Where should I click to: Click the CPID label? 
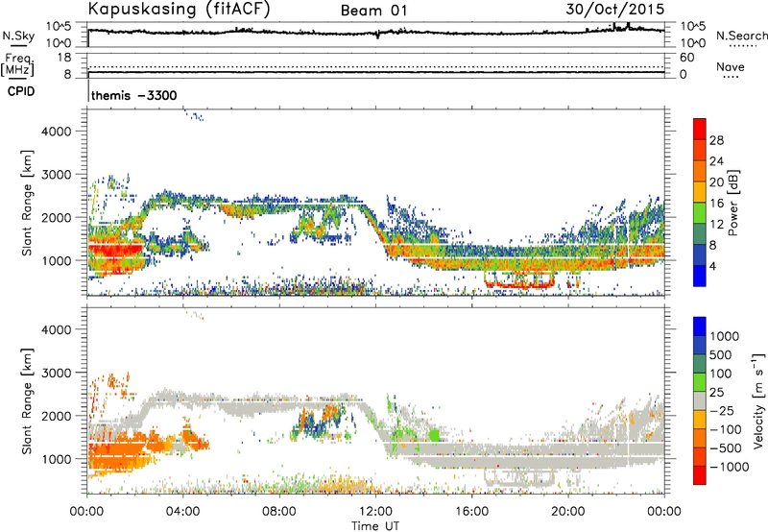click(x=21, y=91)
